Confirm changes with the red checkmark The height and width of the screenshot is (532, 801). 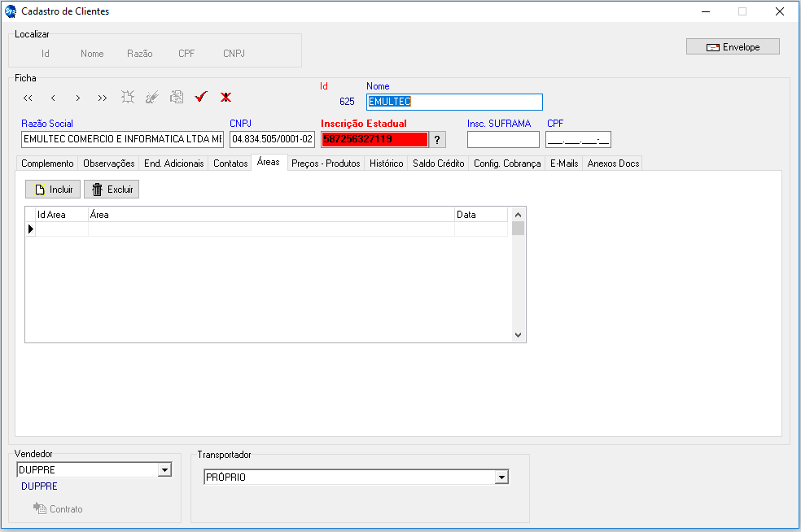[x=201, y=98]
